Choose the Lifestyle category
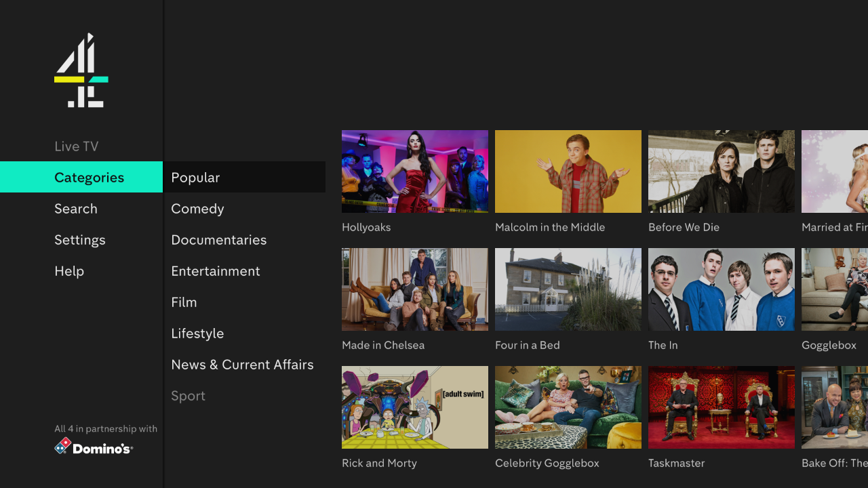The width and height of the screenshot is (868, 488). (x=197, y=333)
